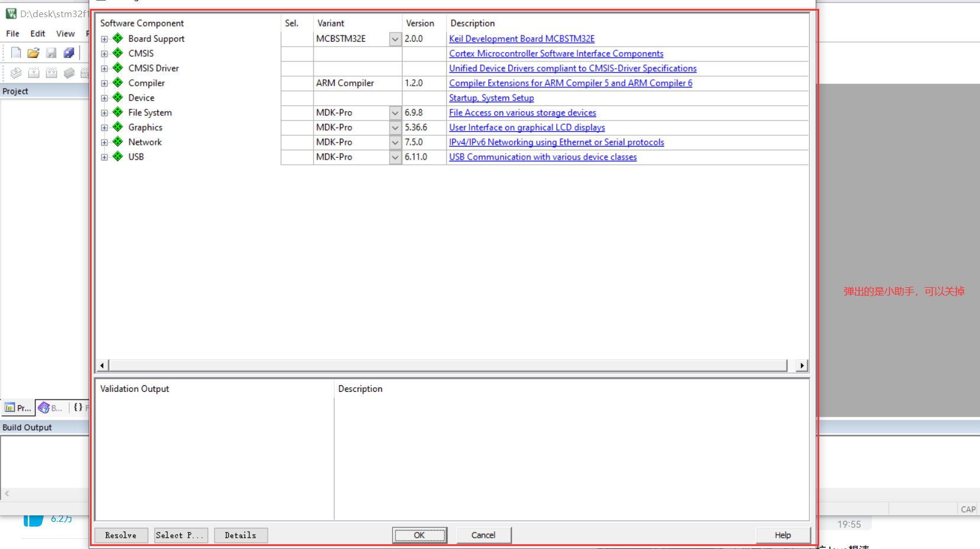Open the Edit menu
This screenshot has height=549, width=980.
pyautogui.click(x=38, y=34)
